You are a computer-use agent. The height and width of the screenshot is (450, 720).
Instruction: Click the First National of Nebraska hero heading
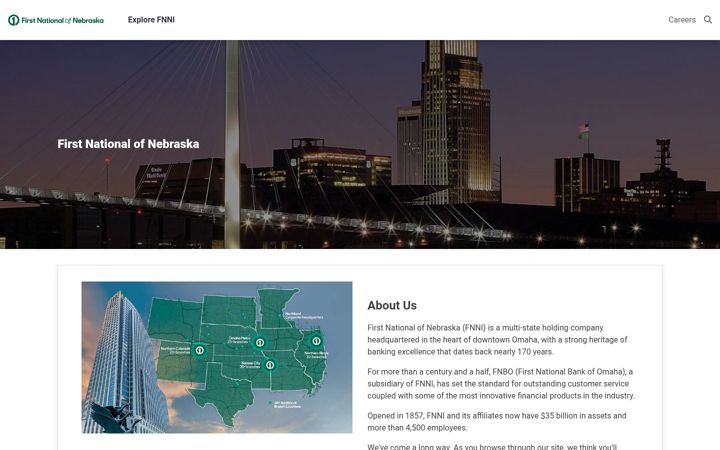(128, 144)
